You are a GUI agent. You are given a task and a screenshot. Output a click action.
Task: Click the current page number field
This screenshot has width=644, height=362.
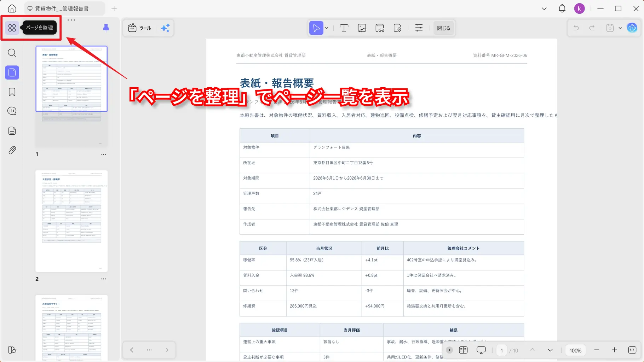502,350
